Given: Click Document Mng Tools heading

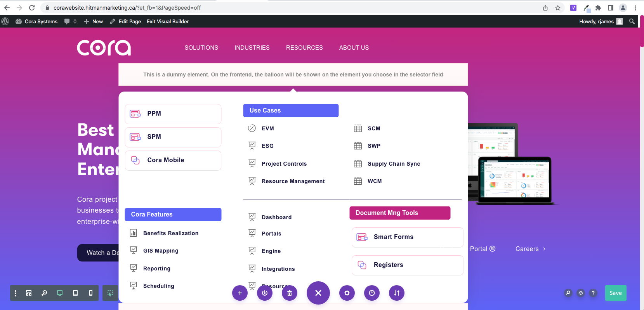Looking at the screenshot, I should coord(400,213).
